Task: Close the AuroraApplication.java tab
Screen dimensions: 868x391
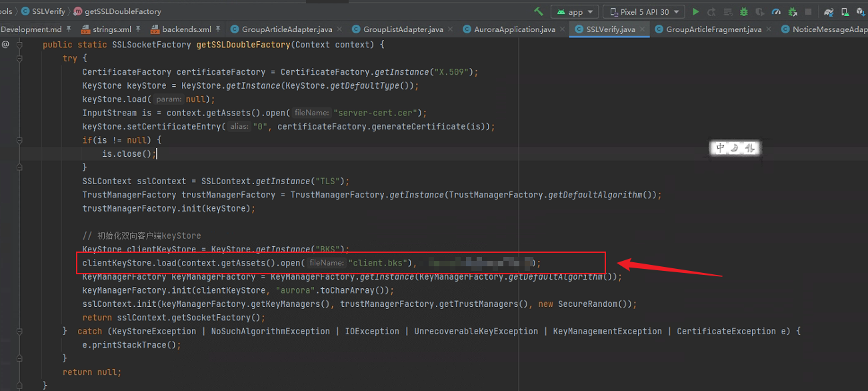Action: point(563,30)
